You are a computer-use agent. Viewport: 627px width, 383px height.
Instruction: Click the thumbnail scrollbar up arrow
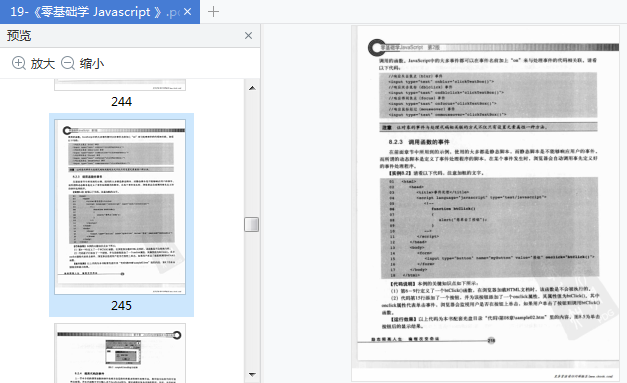(252, 88)
